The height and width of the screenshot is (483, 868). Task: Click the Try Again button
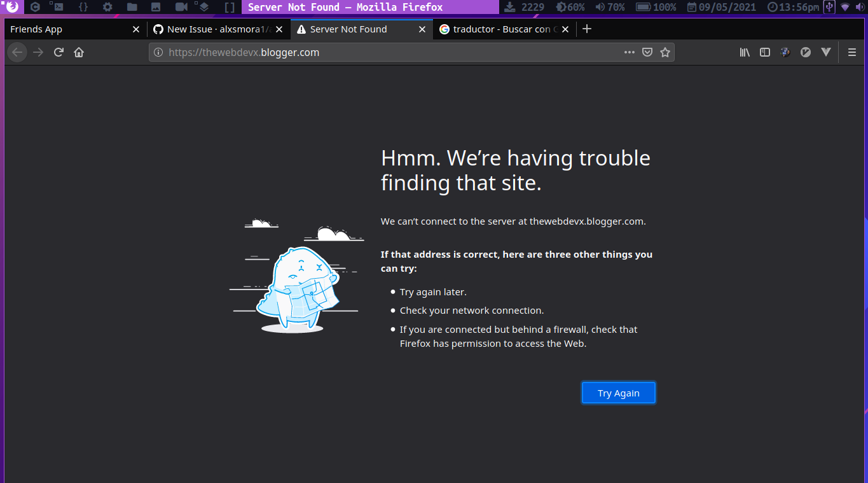(619, 393)
